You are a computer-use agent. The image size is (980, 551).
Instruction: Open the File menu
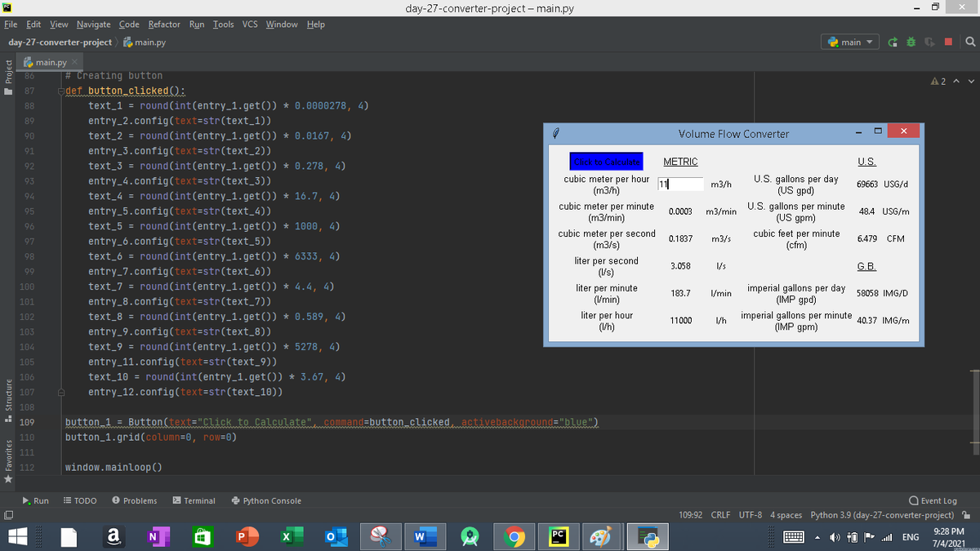pos(11,24)
